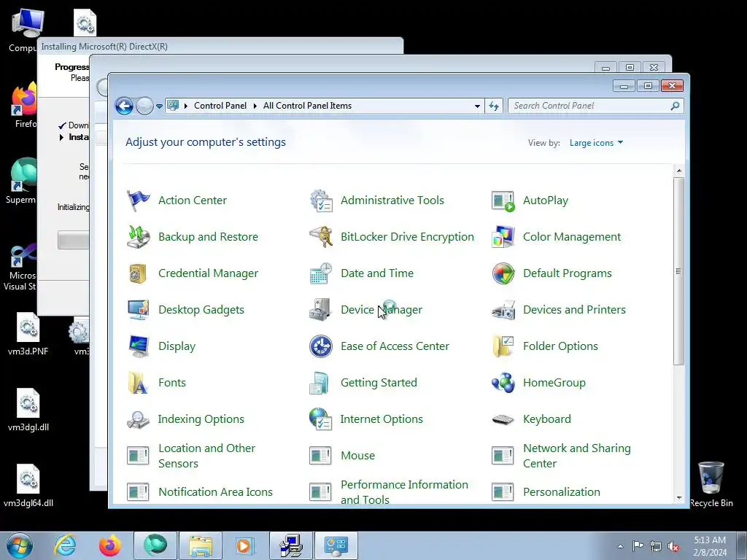Open the AutoPlay icon
Image resolution: width=747 pixels, height=560 pixels.
click(503, 201)
